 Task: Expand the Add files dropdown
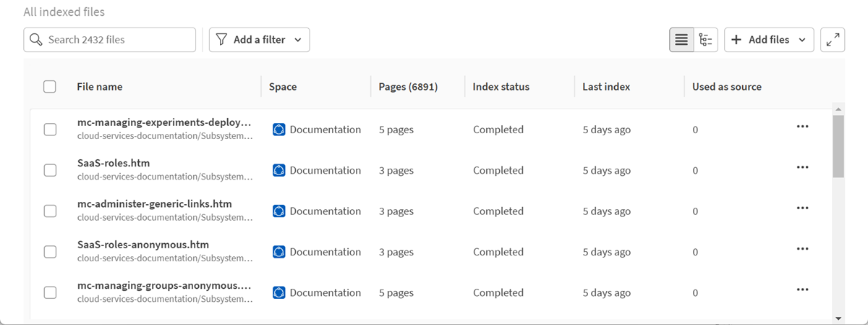pos(768,40)
